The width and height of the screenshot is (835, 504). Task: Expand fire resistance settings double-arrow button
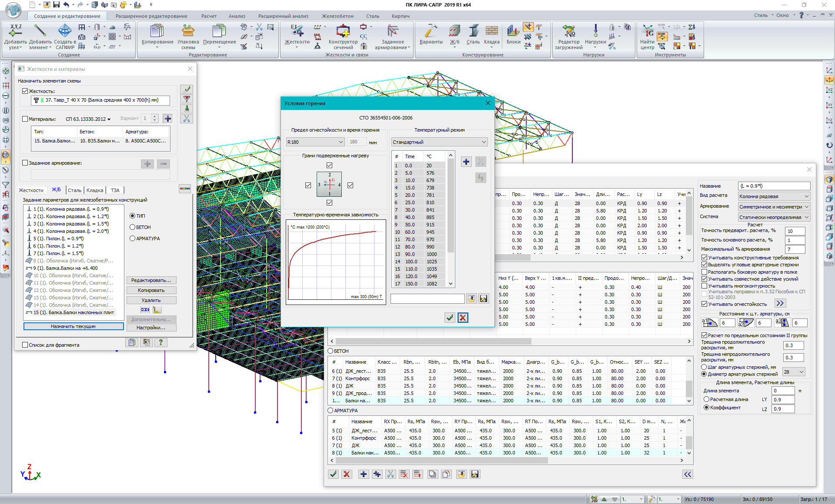coord(780,303)
